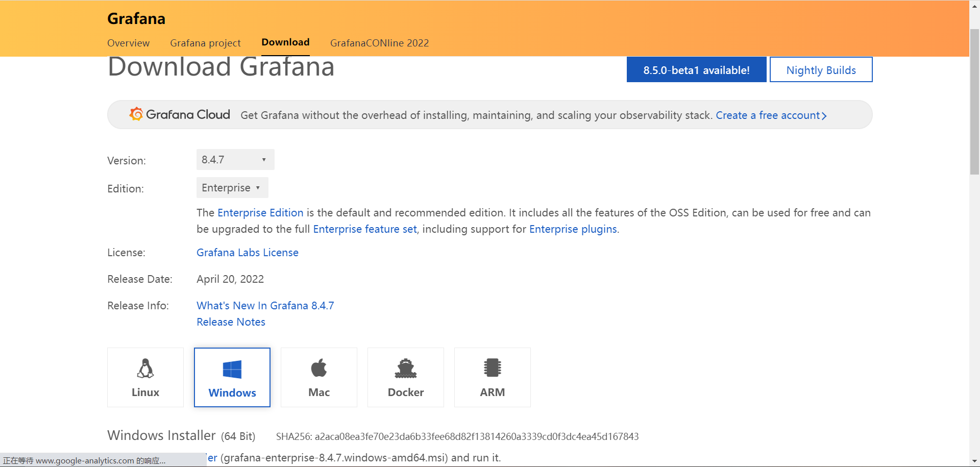980x467 pixels.
Task: Open the Grafana Labs License link
Action: pos(248,252)
